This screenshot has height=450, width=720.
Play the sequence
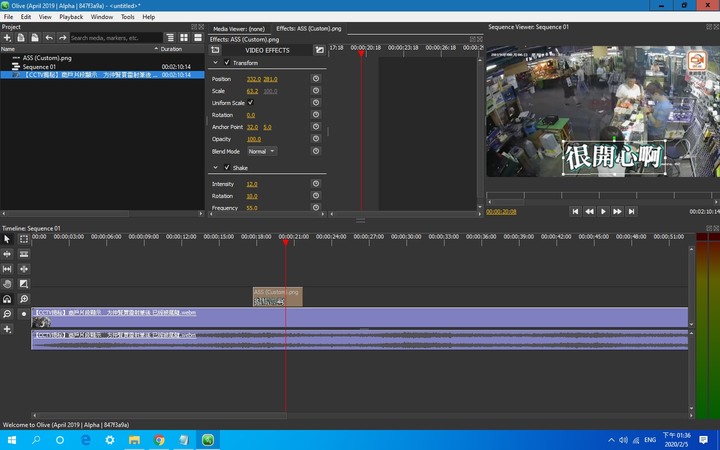click(603, 211)
